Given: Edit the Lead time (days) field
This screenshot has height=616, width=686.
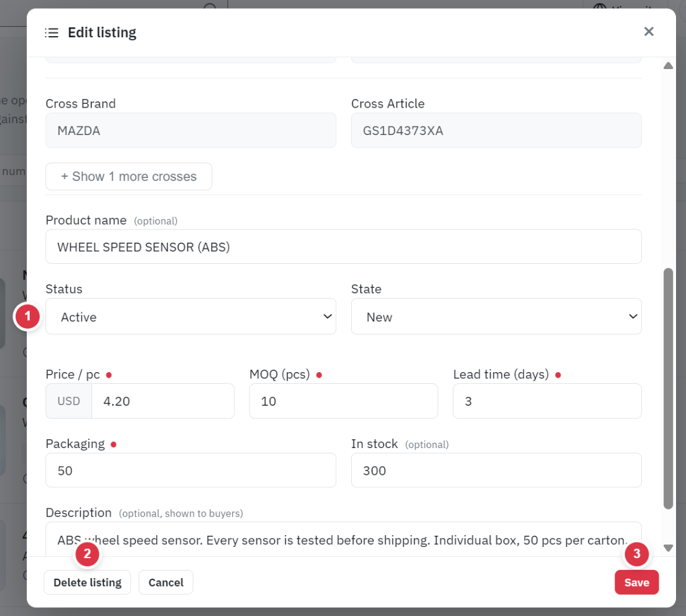Looking at the screenshot, I should pyautogui.click(x=547, y=401).
